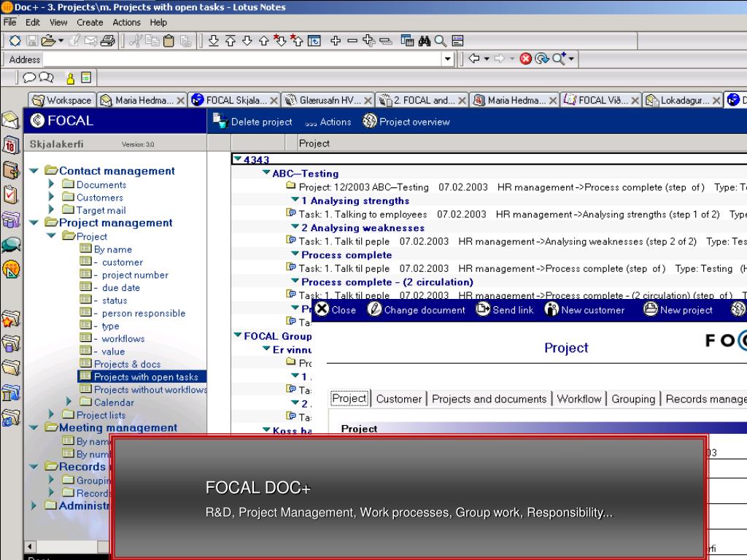
Task: Click the Change document pencil icon
Action: pyautogui.click(x=374, y=309)
